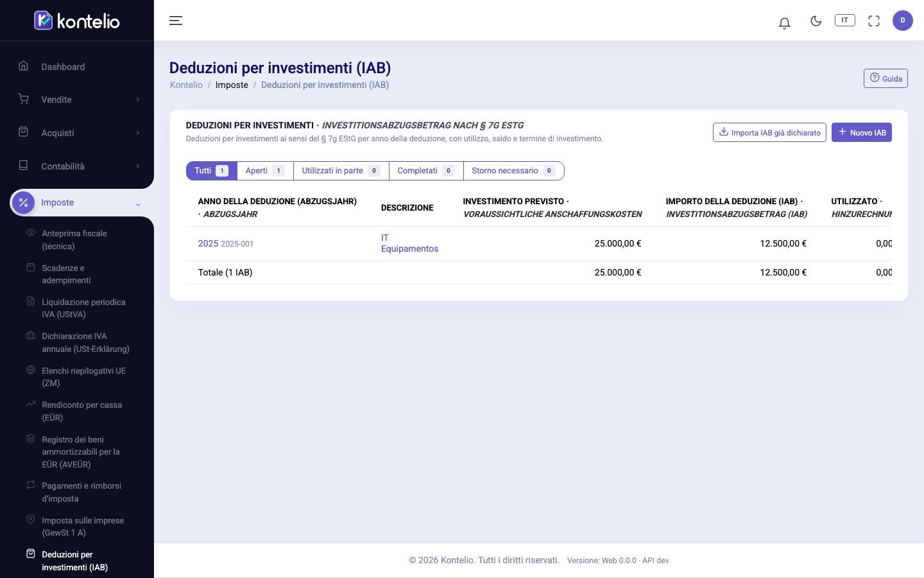Click Registro dei beni ammortizzabili layers icon
The width and height of the screenshot is (924, 578).
30,439
